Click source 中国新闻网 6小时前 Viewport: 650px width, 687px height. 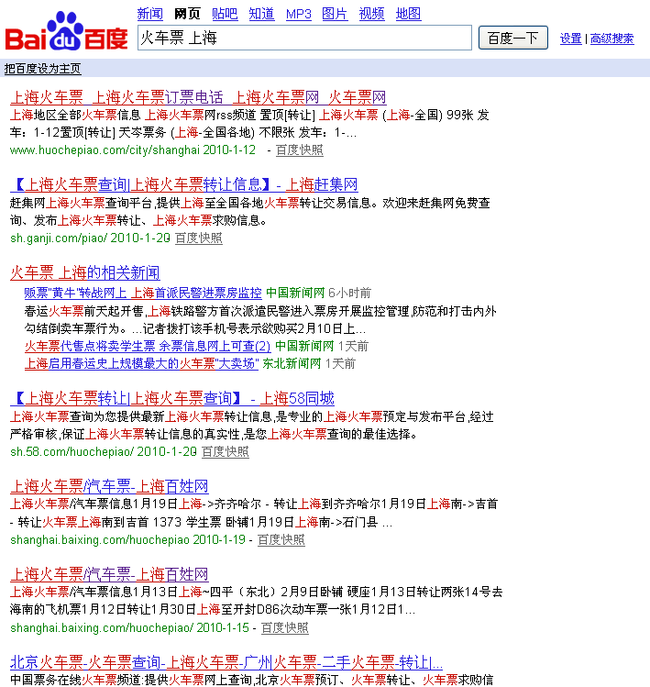318,293
